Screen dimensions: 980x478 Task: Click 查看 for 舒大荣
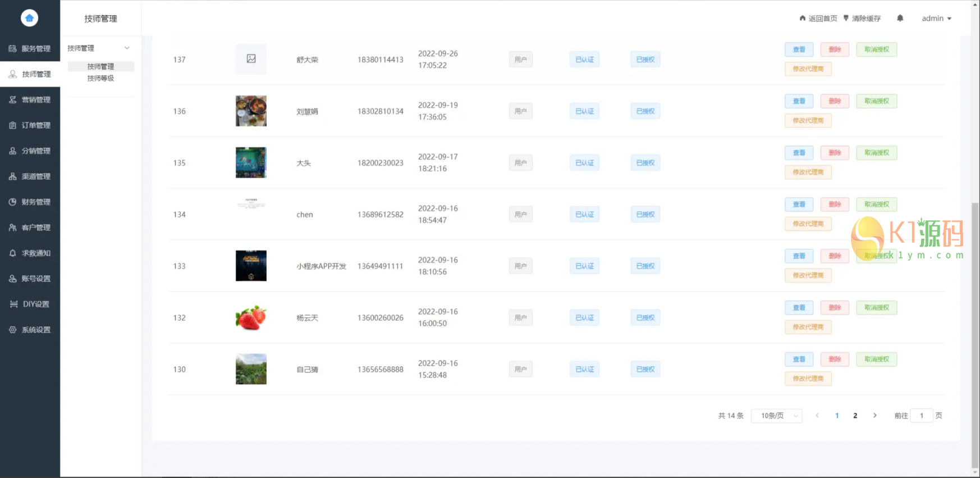tap(799, 49)
